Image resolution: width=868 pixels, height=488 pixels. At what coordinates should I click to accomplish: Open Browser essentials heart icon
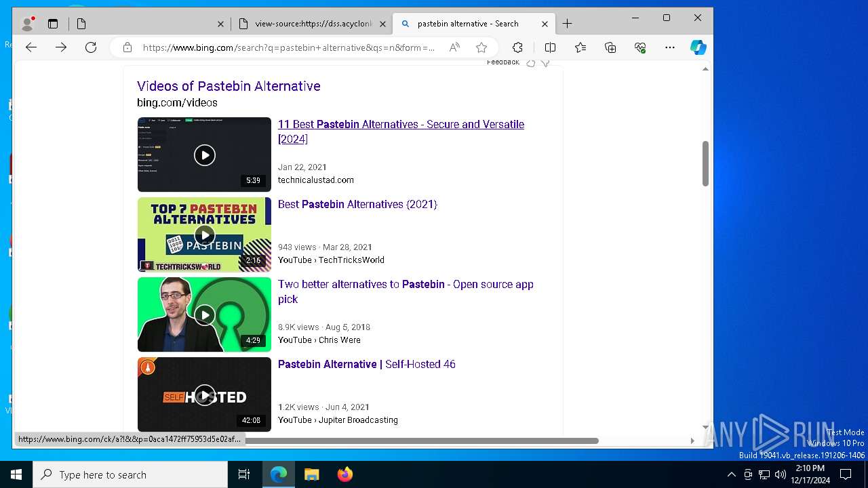coord(640,47)
